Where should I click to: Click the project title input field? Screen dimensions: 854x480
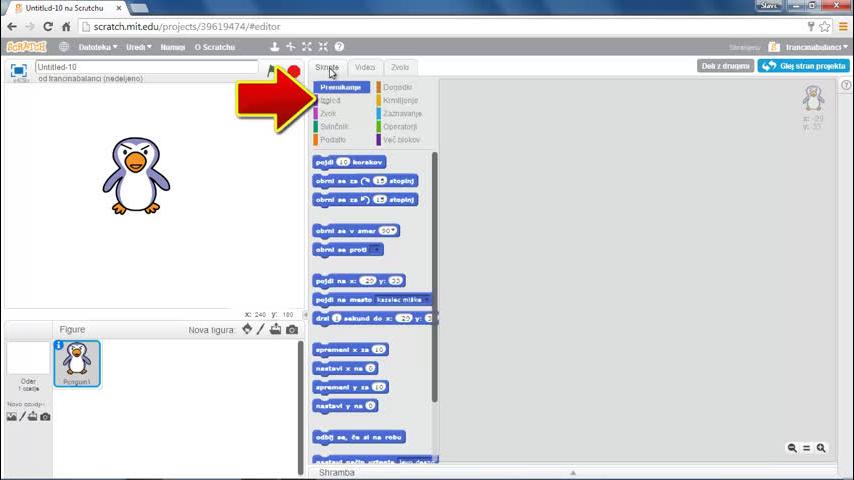146,67
